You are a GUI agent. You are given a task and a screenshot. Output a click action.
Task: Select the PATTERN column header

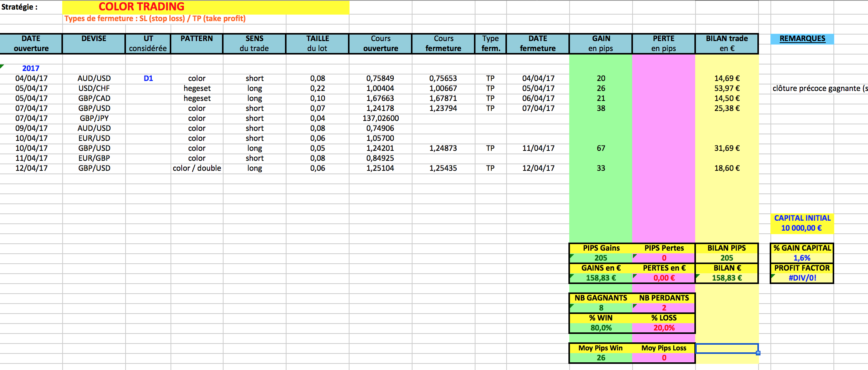tap(197, 43)
